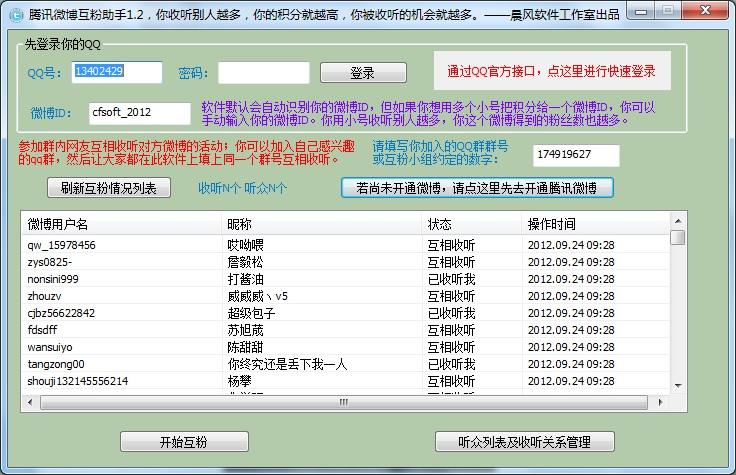Focus the QQ号 number input field
The width and height of the screenshot is (736, 475).
pyautogui.click(x=117, y=72)
